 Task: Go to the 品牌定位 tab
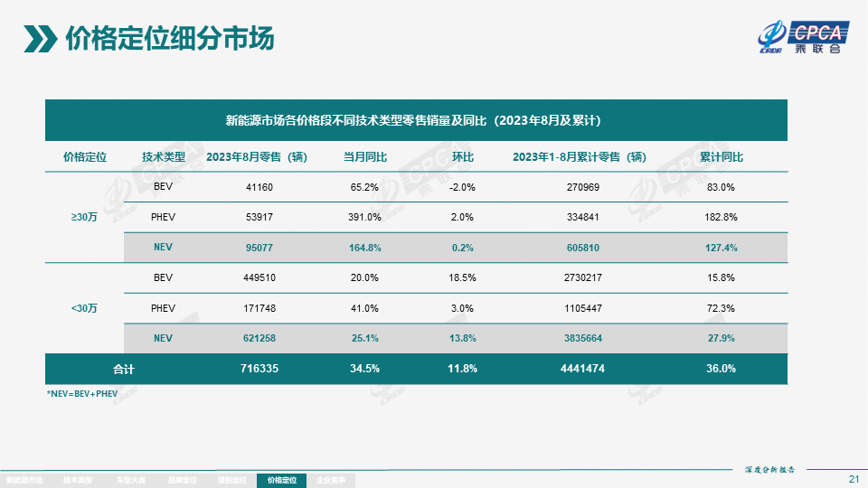[182, 481]
